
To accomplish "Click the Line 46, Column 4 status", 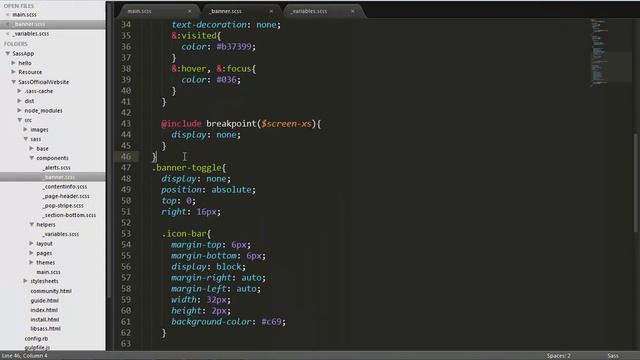I will point(25,356).
